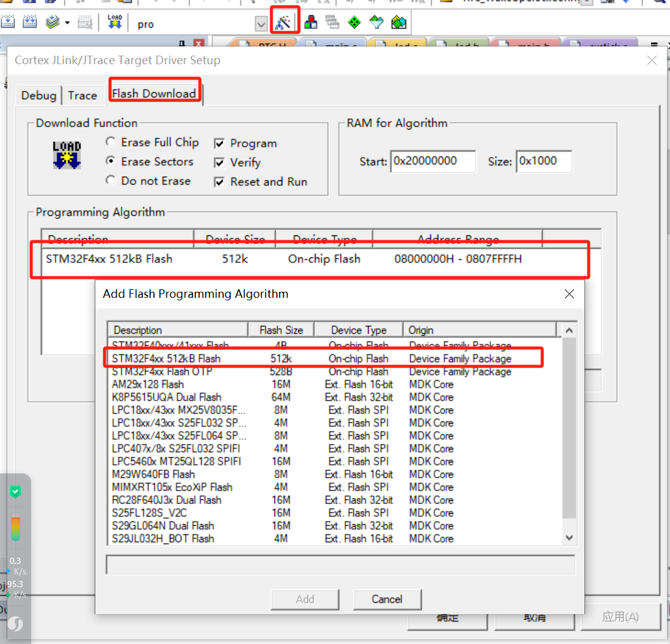Click the Build target toolbar icon

[29, 22]
